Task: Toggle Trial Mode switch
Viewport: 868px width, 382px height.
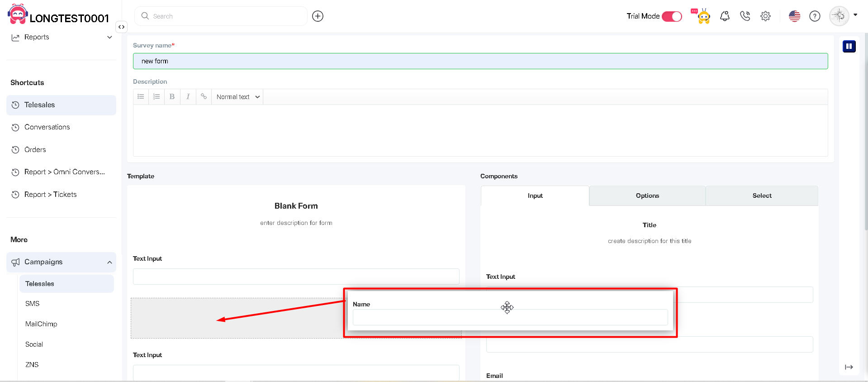Action: point(672,16)
